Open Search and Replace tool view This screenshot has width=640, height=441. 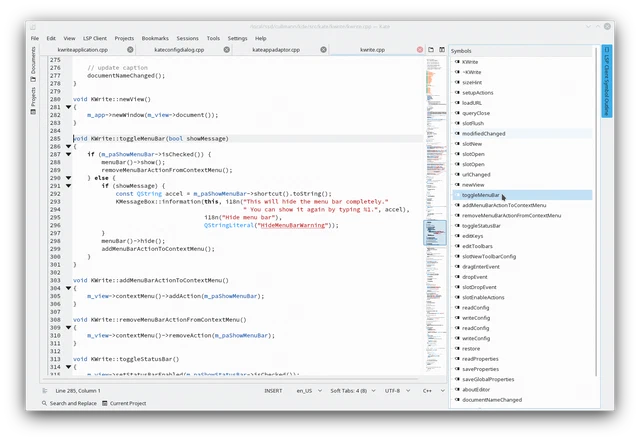click(x=69, y=403)
